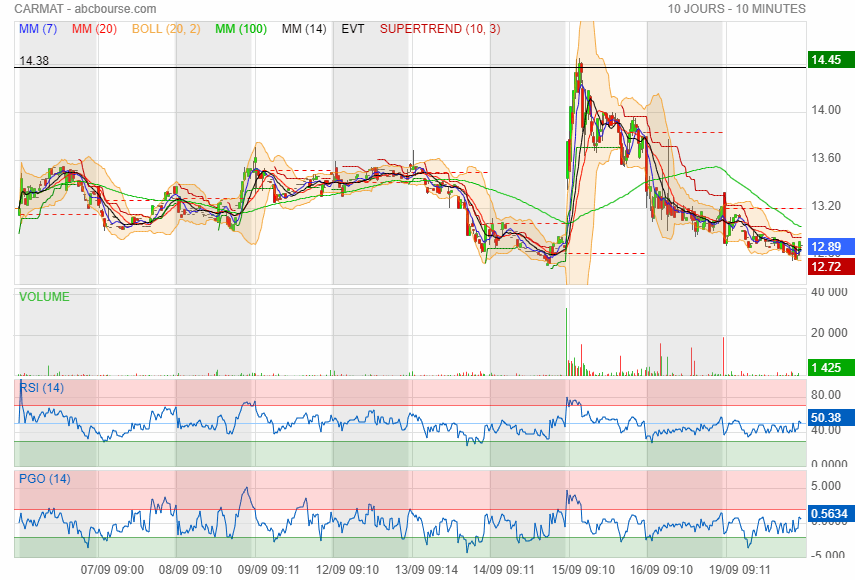Click the 07/09 09:00 date label
The image size is (855, 580).
[112, 569]
